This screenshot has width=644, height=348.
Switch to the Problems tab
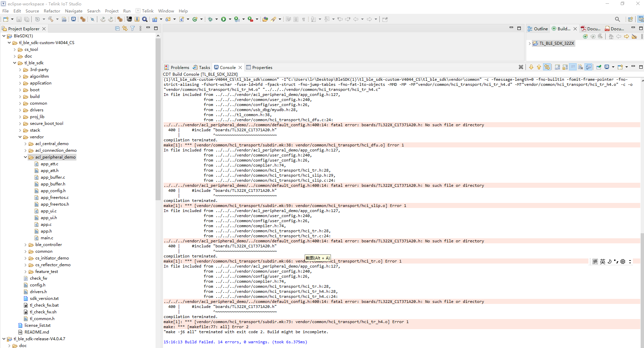click(177, 67)
